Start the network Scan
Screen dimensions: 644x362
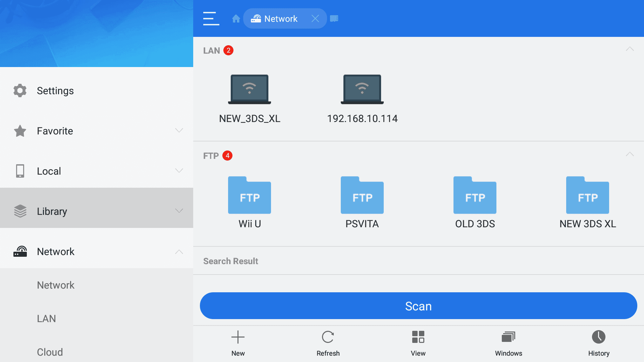click(x=418, y=306)
